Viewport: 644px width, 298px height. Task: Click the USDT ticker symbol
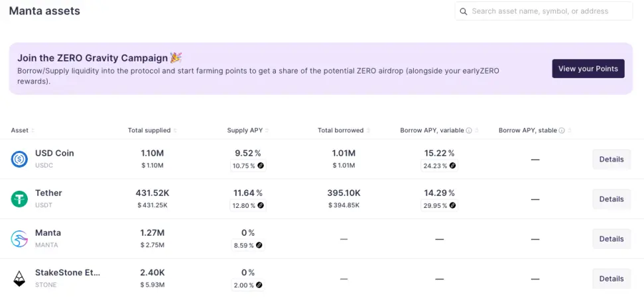coord(44,205)
